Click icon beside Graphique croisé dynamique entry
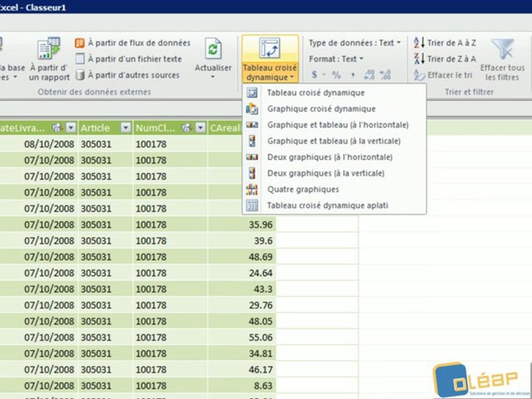 tap(252, 109)
